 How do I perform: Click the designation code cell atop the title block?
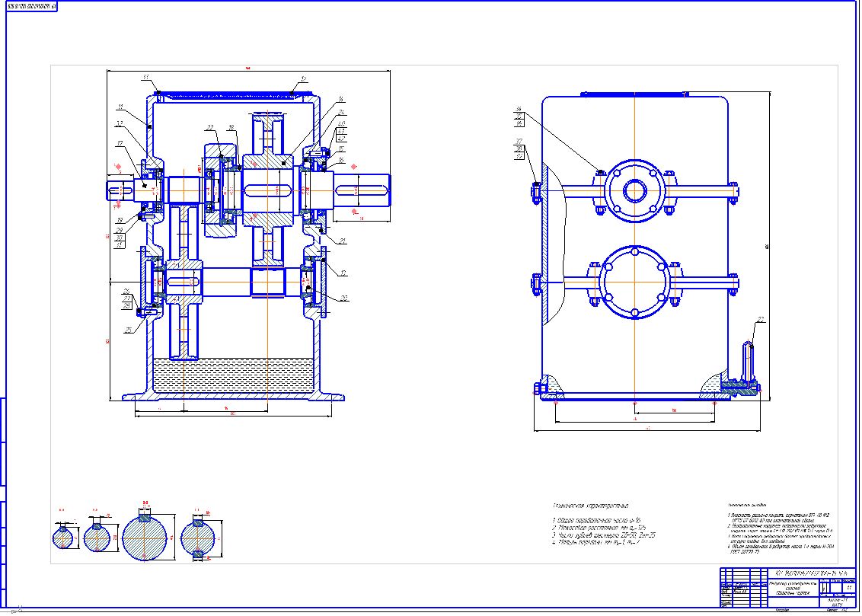pyautogui.click(x=812, y=573)
